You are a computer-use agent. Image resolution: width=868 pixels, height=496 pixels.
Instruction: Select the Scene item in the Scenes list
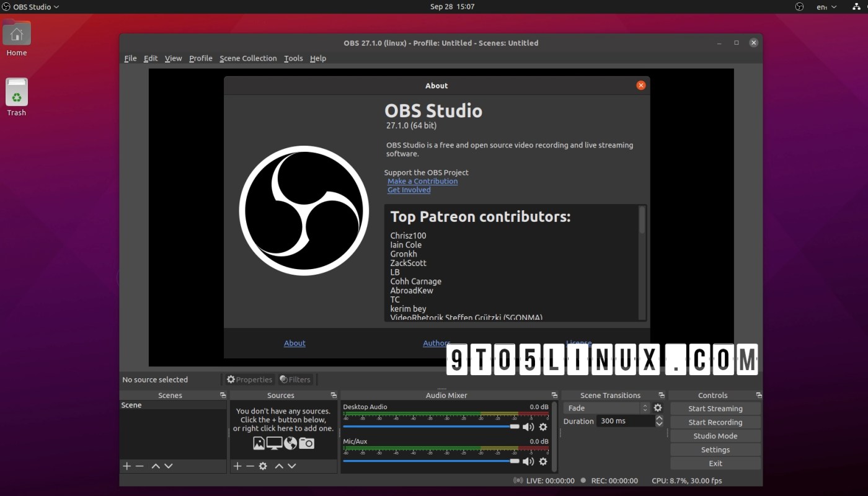point(173,405)
